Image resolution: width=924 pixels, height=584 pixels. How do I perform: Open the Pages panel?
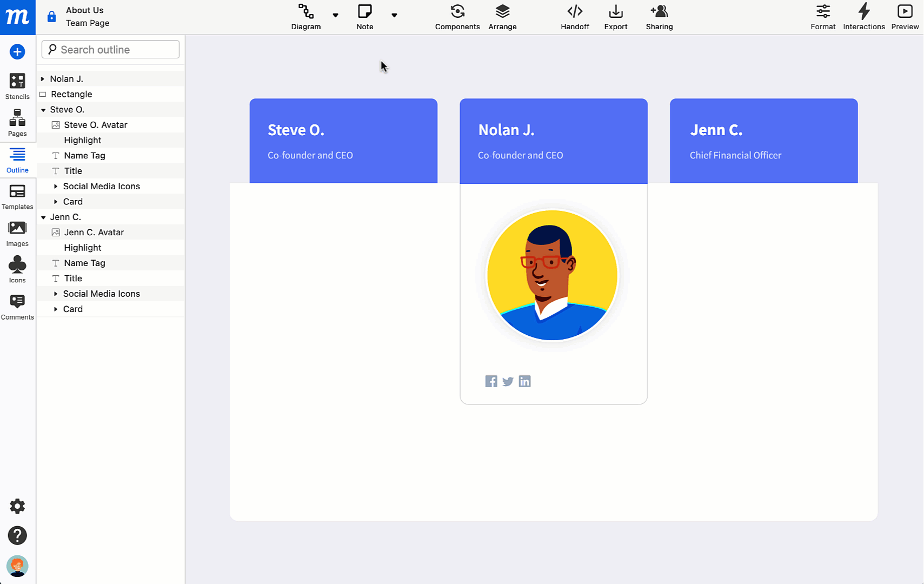(17, 123)
